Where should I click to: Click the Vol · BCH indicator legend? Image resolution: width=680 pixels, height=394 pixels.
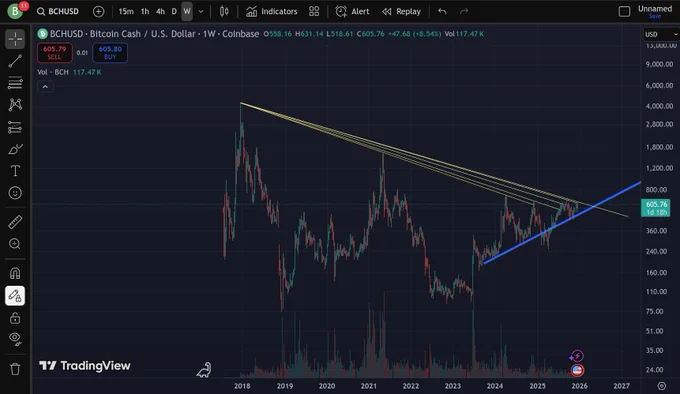click(53, 72)
